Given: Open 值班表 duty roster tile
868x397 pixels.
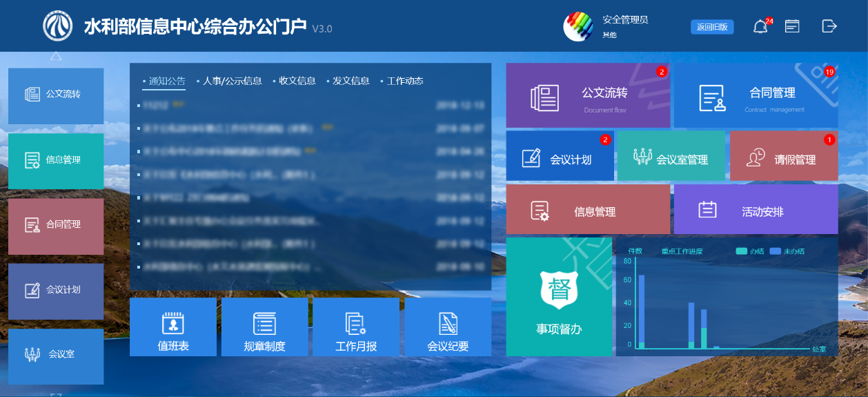Looking at the screenshot, I should pos(173,327).
